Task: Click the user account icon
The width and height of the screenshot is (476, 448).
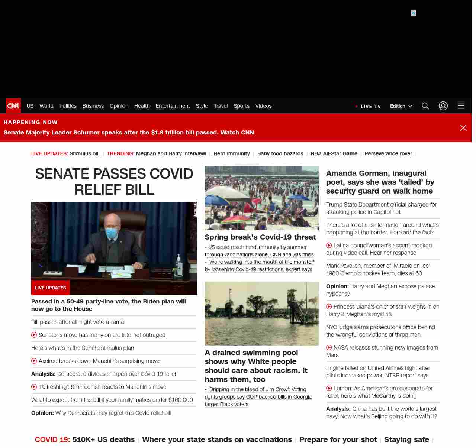Action: [443, 106]
